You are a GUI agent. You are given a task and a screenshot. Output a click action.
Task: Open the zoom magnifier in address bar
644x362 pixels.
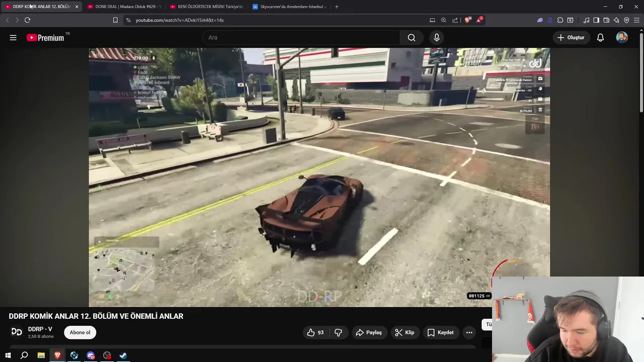444,20
